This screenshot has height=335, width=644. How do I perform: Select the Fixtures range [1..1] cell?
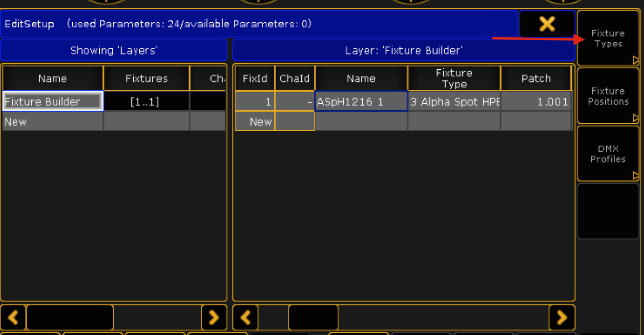(x=146, y=102)
